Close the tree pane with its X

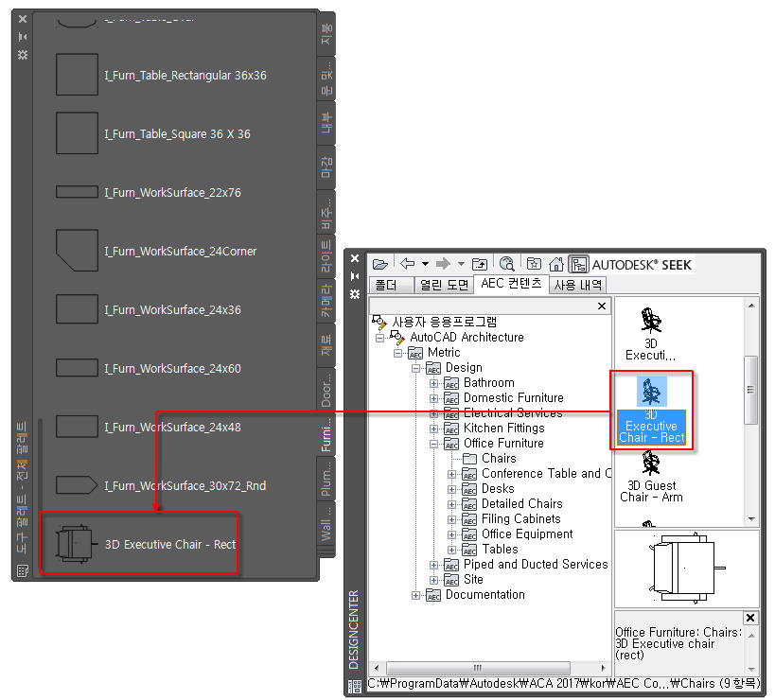point(602,306)
